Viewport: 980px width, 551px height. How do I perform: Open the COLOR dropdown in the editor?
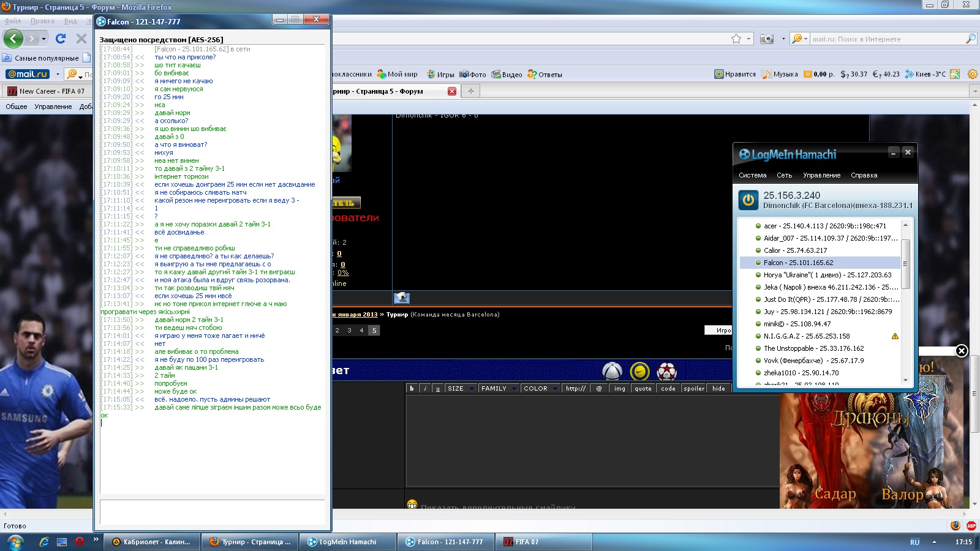540,388
